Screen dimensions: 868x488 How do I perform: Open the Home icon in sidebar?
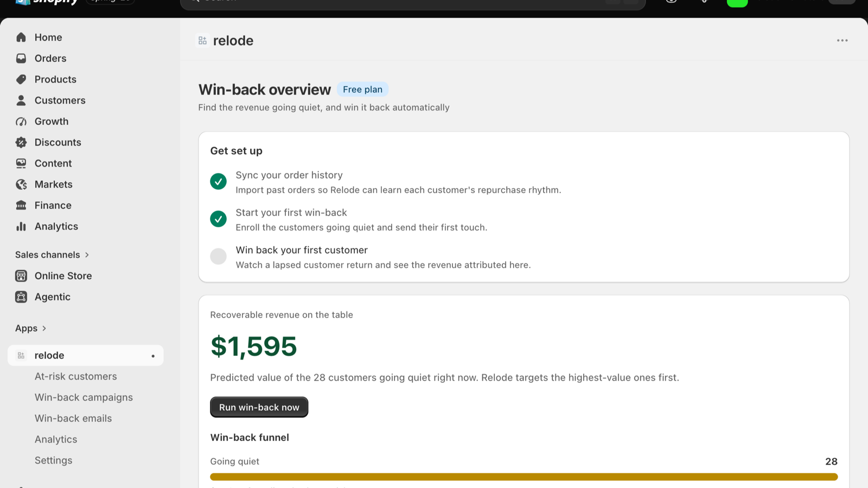(21, 37)
